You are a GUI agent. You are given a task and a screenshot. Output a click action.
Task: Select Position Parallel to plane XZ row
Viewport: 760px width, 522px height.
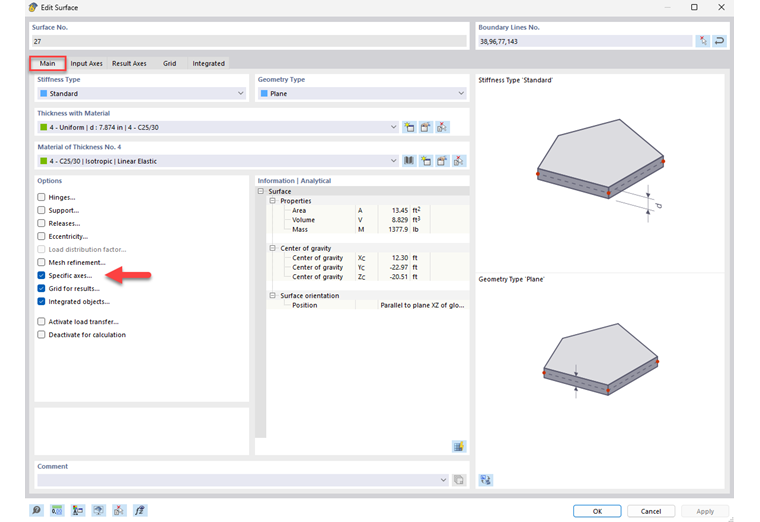pyautogui.click(x=368, y=305)
